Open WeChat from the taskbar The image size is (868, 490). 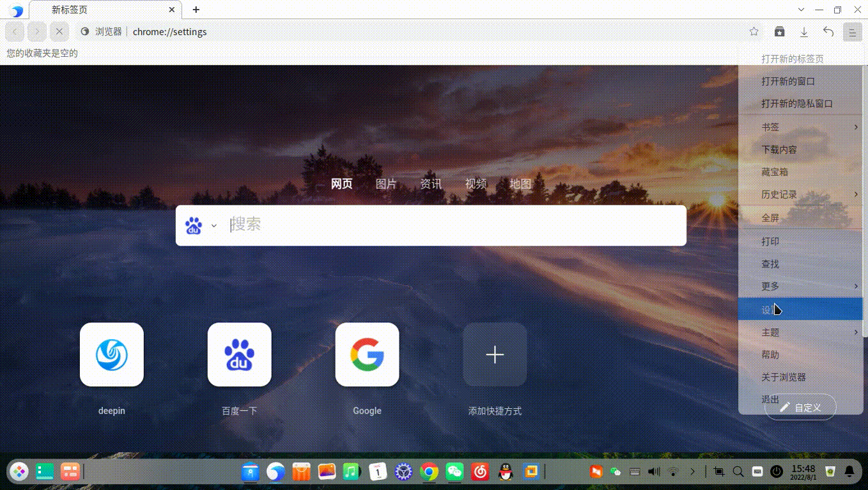click(454, 471)
